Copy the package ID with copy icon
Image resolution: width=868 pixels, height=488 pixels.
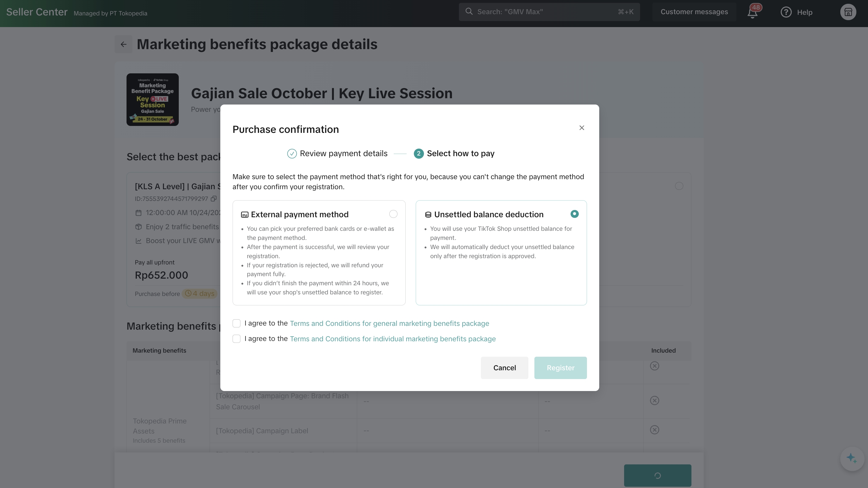tap(214, 199)
